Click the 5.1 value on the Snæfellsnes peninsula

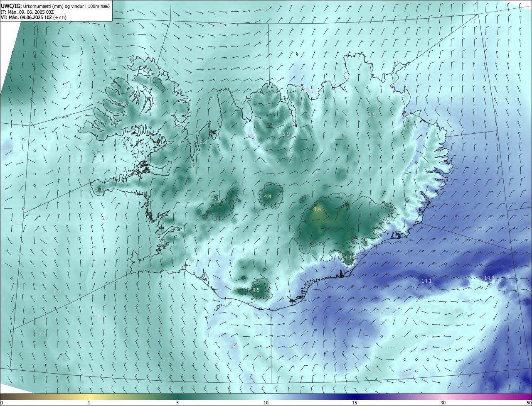click(99, 189)
